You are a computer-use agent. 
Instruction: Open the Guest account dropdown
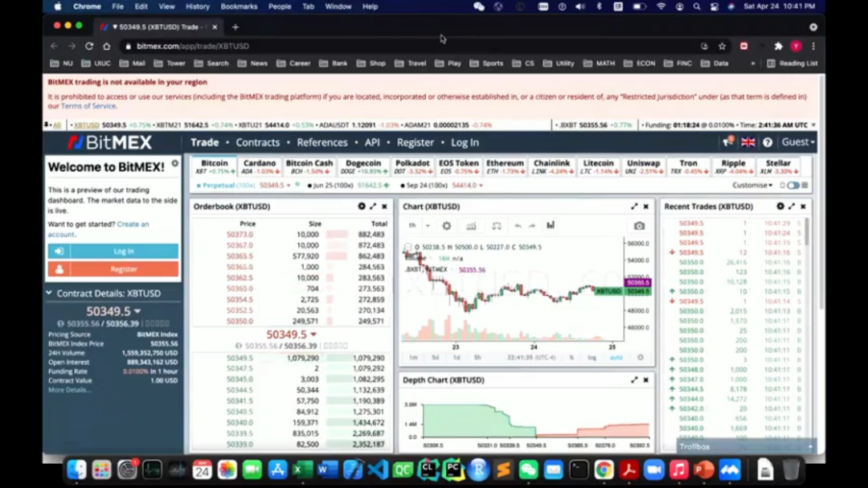pos(798,142)
